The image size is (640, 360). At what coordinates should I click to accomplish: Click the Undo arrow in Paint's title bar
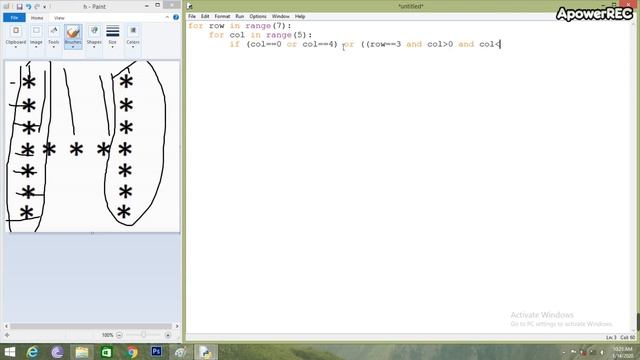click(29, 7)
